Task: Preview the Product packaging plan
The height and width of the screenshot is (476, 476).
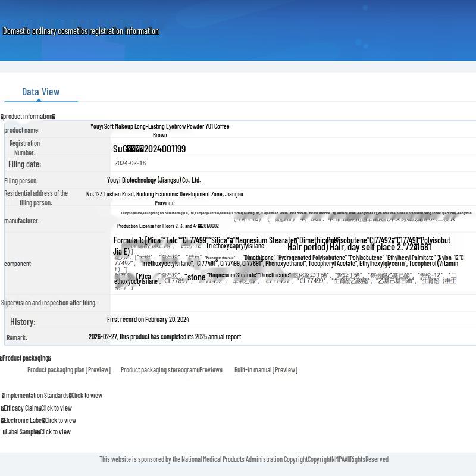Action: (x=69, y=369)
